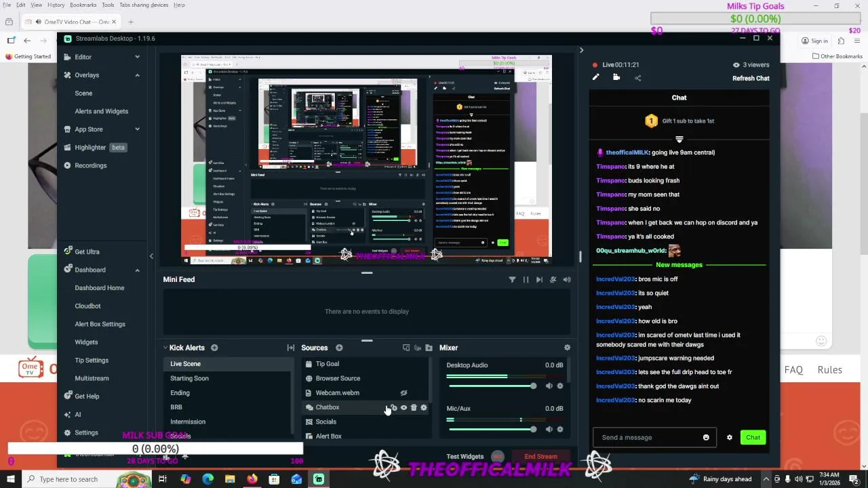Toggle mute event sounds in Mini Feed
The image size is (868, 488).
click(x=553, y=279)
